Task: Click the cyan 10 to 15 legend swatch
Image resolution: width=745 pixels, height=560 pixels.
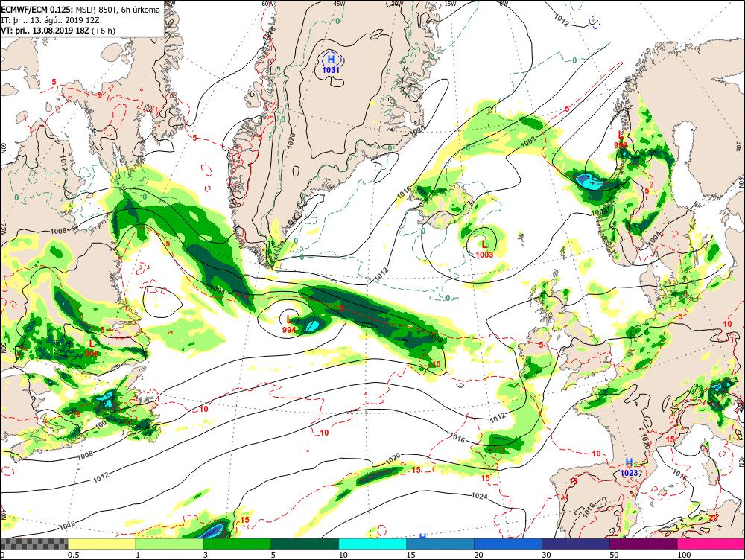Action: pyautogui.click(x=372, y=544)
